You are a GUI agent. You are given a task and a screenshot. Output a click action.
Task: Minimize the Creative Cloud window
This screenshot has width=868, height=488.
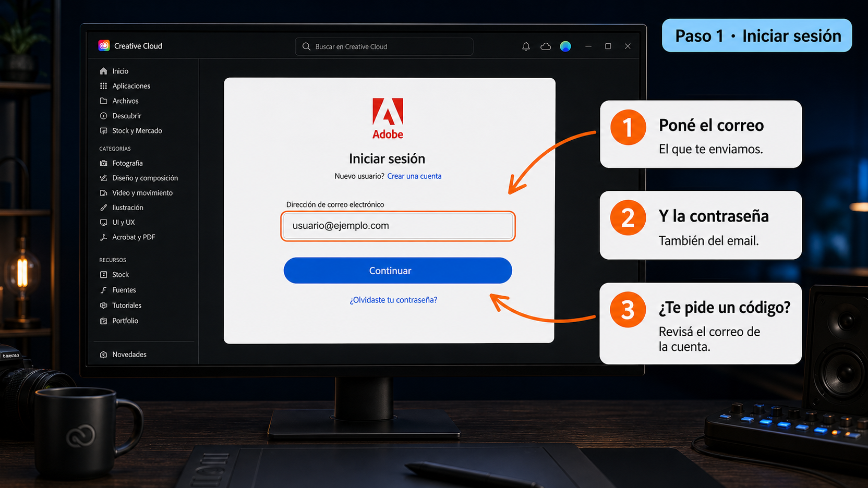(588, 46)
